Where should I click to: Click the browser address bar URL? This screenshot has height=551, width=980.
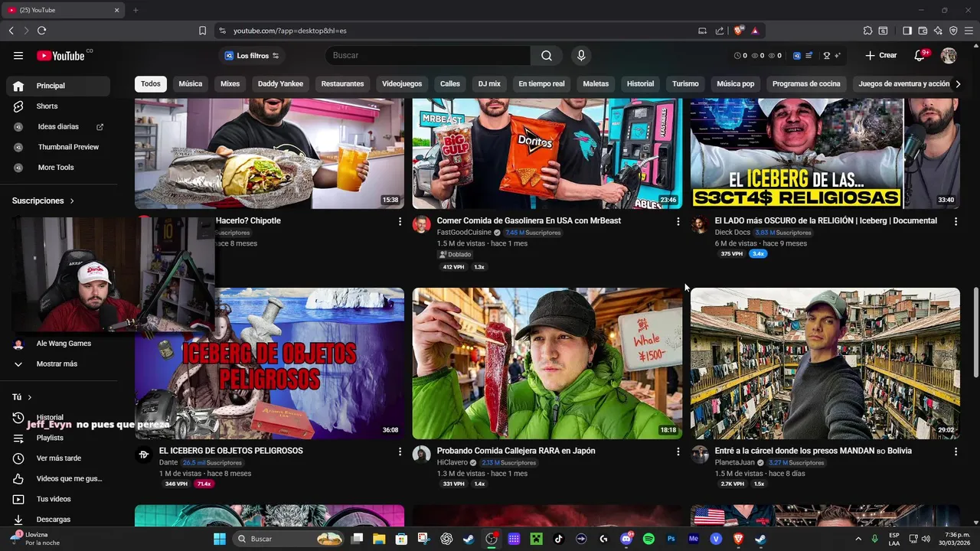(x=290, y=31)
